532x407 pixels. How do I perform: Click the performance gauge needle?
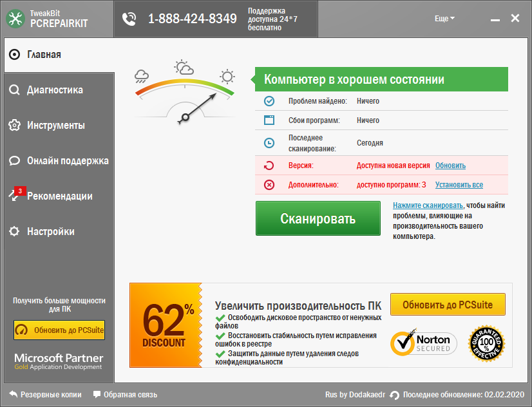pos(198,108)
